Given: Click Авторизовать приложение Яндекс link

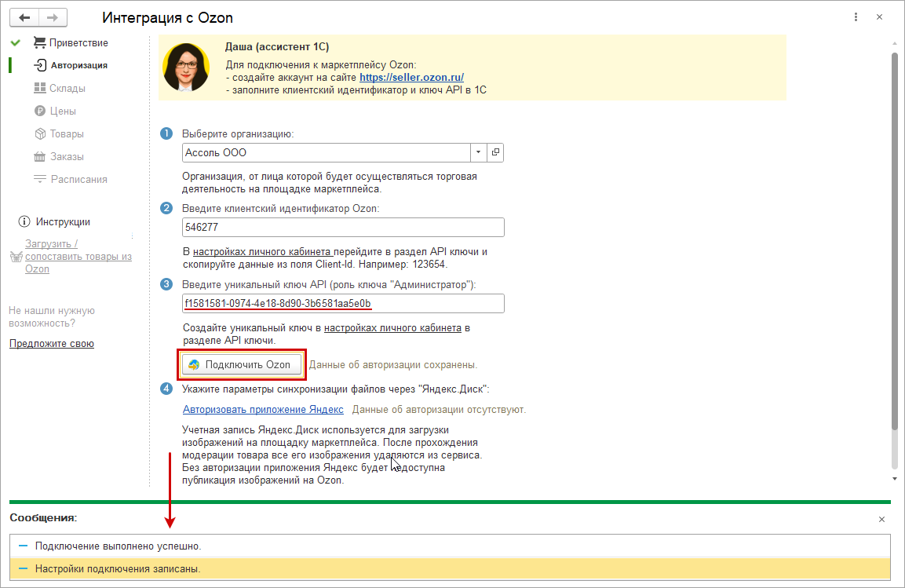Looking at the screenshot, I should (263, 410).
